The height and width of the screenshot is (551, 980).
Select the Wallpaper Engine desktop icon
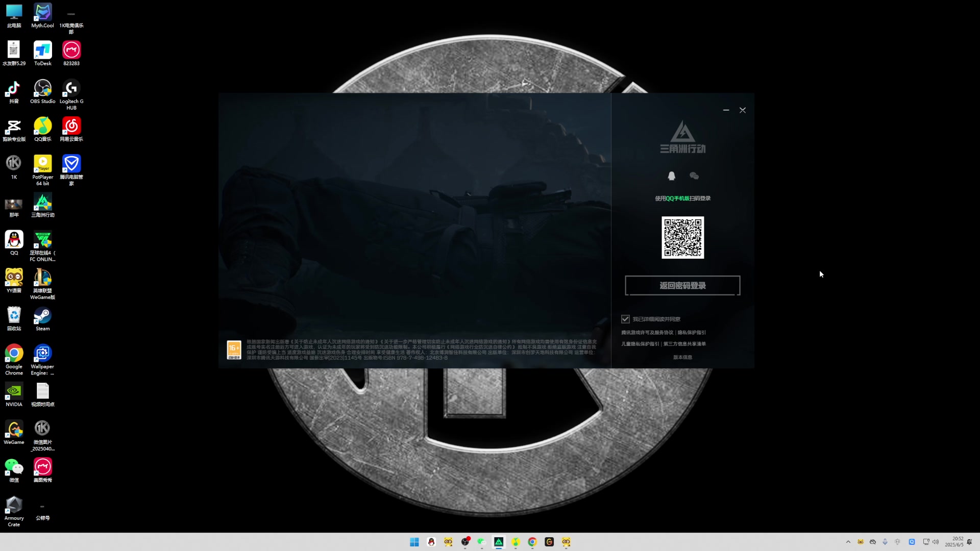coord(42,360)
